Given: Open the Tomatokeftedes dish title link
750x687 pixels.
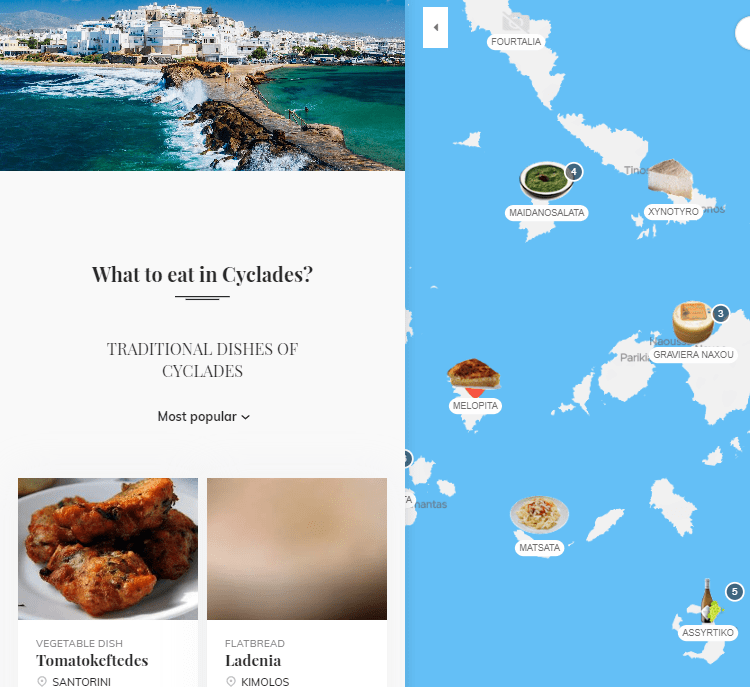Looking at the screenshot, I should [x=92, y=660].
